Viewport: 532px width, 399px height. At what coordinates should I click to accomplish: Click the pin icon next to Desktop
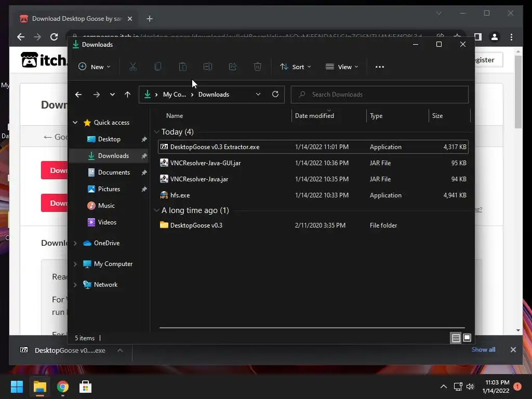click(x=144, y=139)
